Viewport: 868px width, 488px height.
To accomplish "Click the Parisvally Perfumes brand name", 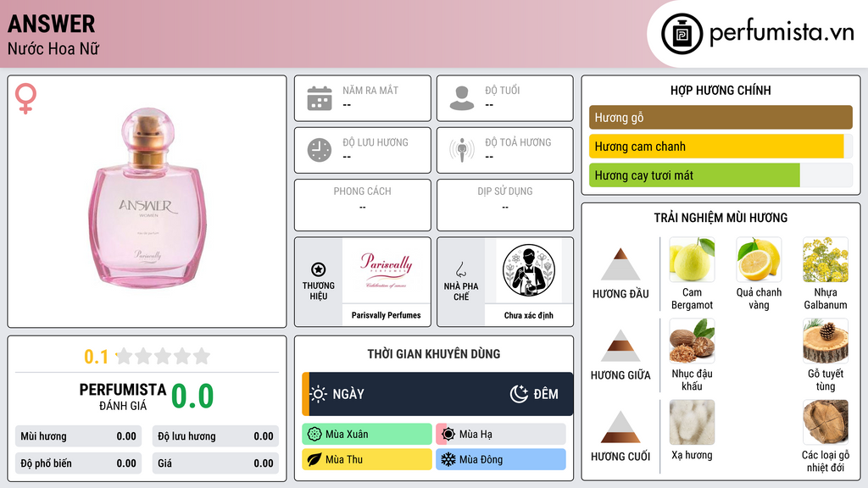I will click(x=387, y=315).
